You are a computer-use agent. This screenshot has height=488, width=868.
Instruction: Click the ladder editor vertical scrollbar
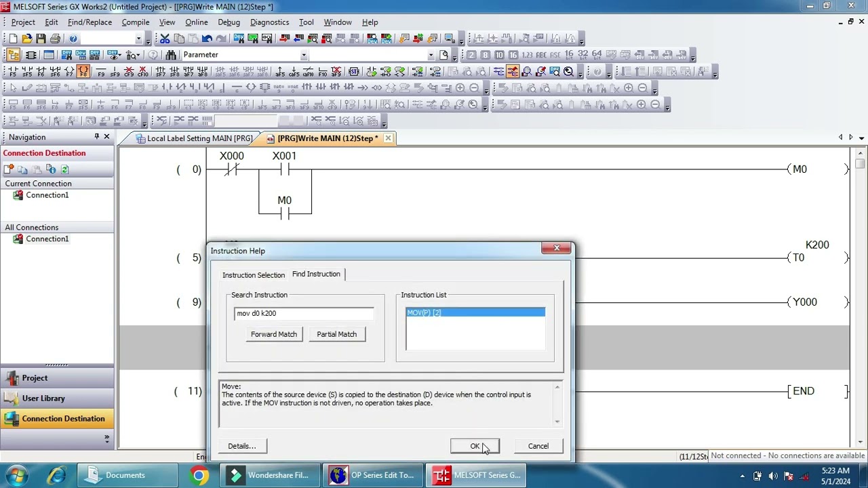click(860, 298)
